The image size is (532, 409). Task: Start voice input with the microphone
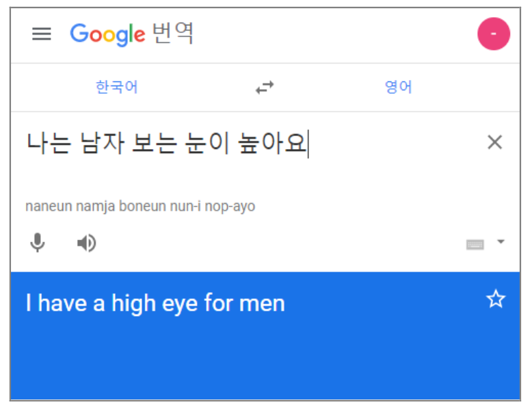coord(38,243)
